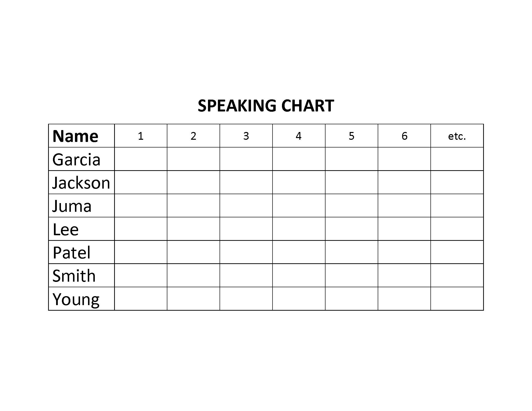Select the Name header cell
The width and height of the screenshot is (532, 411).
(81, 136)
